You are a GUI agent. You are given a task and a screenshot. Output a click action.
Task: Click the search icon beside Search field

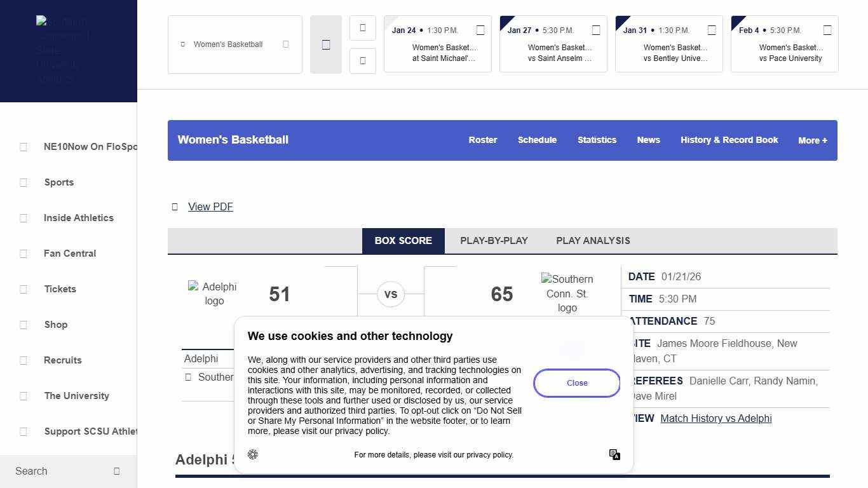(x=116, y=471)
